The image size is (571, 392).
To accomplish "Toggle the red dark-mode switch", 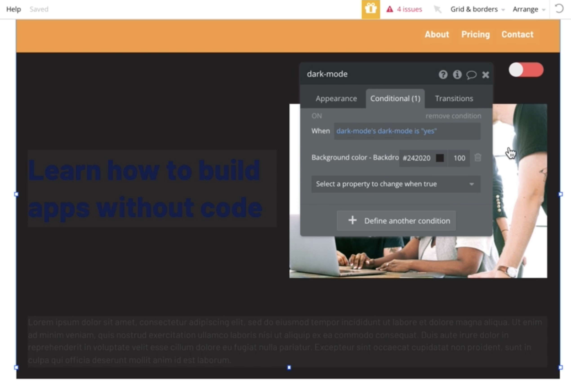I will 526,70.
